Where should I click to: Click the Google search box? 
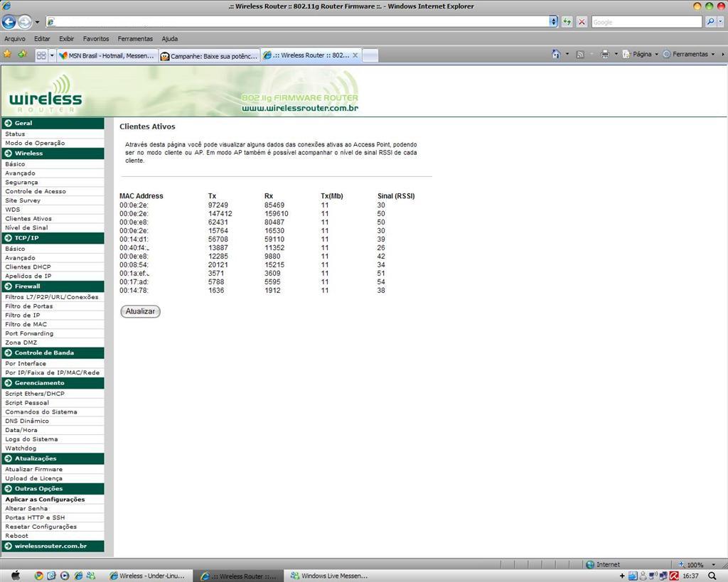point(646,22)
